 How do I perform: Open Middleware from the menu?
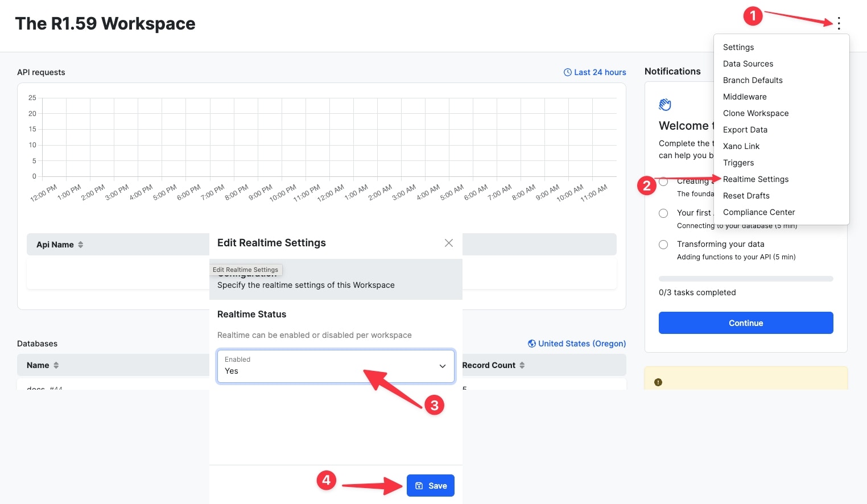tap(745, 97)
